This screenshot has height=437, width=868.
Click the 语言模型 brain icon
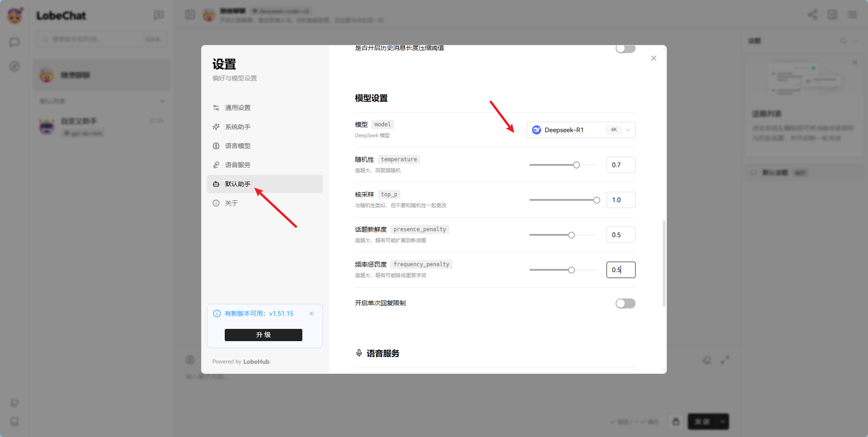[216, 146]
